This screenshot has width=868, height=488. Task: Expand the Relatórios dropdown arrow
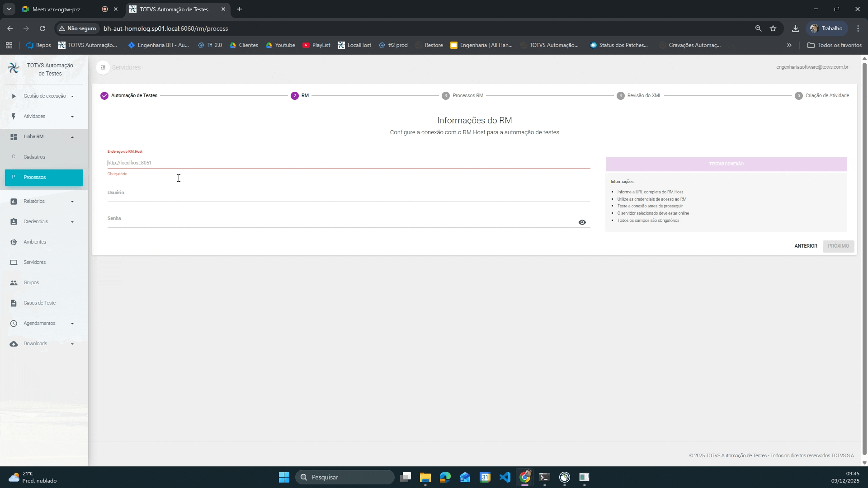[72, 202]
